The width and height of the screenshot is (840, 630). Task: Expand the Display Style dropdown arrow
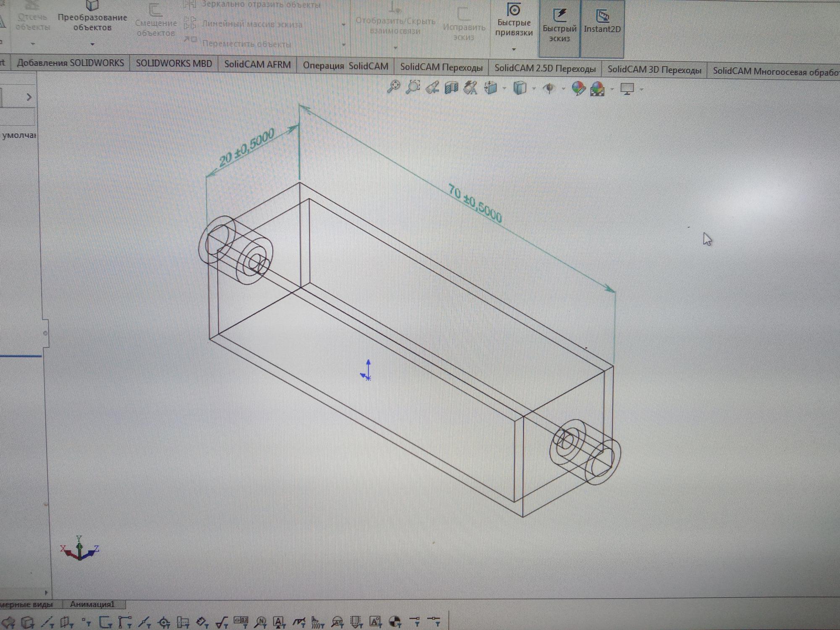coord(534,89)
